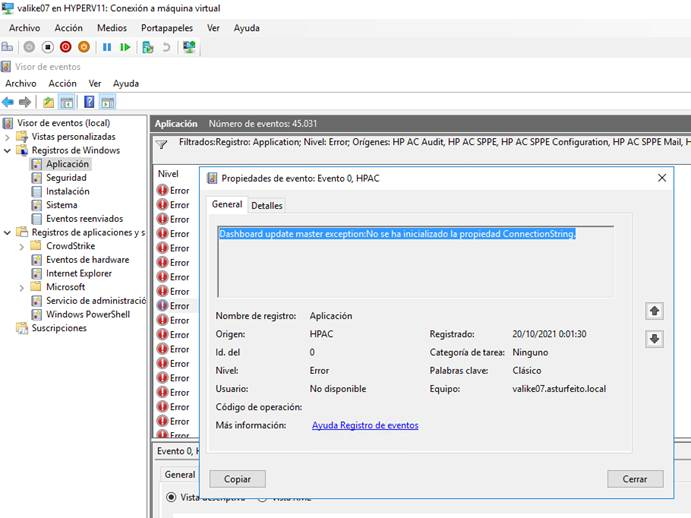Select Eventos de hardware log

(88, 260)
